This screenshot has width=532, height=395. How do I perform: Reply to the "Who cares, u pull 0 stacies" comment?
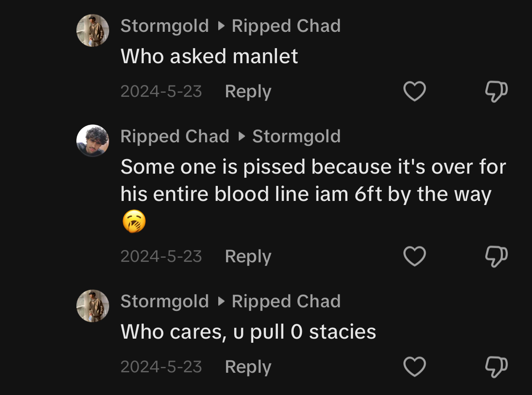click(x=248, y=366)
